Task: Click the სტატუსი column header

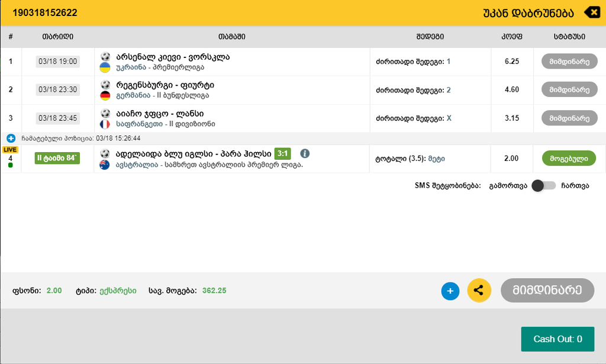Action: [x=569, y=37]
